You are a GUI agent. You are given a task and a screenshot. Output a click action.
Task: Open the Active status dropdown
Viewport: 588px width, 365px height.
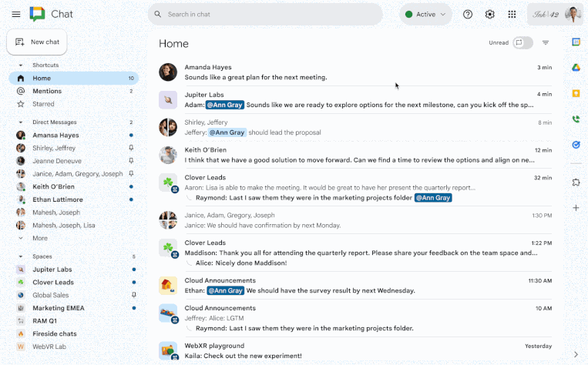pos(425,14)
